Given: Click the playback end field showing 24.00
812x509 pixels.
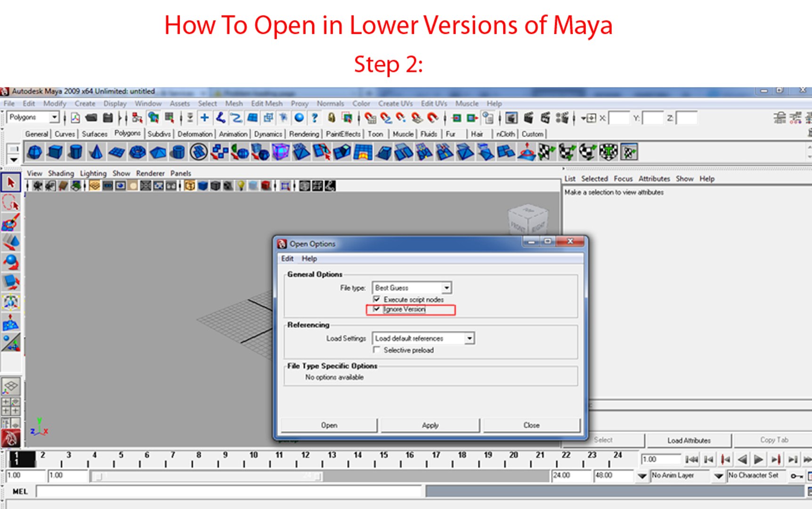Looking at the screenshot, I should click(571, 476).
